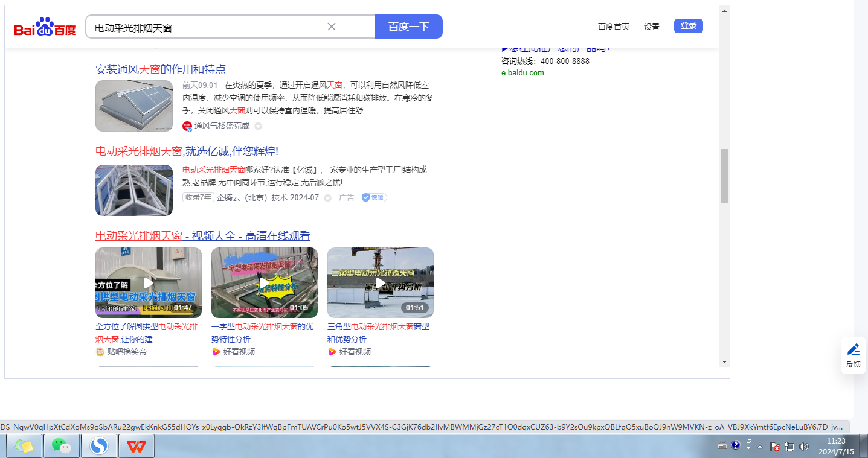The height and width of the screenshot is (458, 868).
Task: Play the 三角型 video lasting 01:51
Action: click(x=381, y=282)
